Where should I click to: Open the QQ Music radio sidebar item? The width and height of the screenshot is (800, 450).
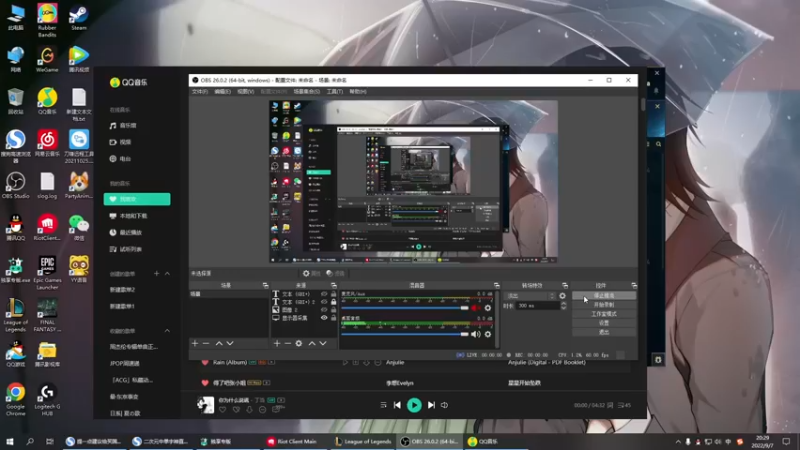coord(120,159)
